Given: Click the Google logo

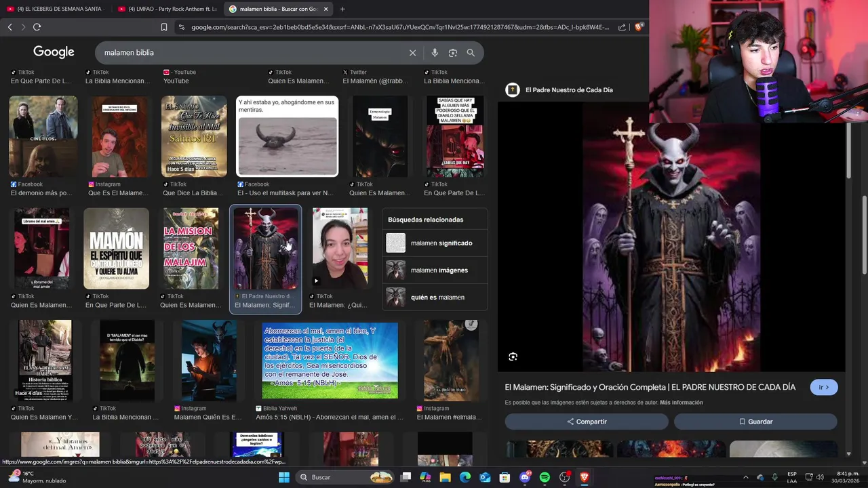Looking at the screenshot, I should pyautogui.click(x=54, y=52).
